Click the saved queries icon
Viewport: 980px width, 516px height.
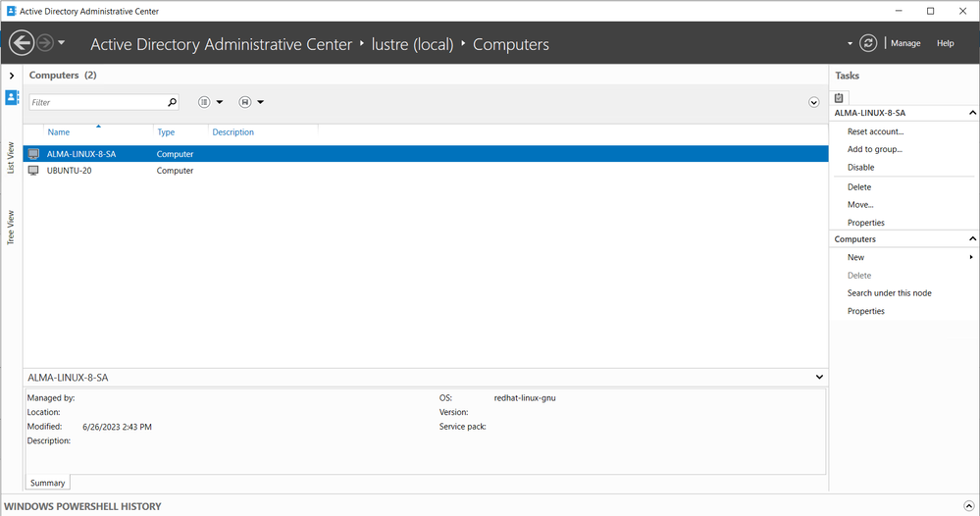(x=245, y=102)
